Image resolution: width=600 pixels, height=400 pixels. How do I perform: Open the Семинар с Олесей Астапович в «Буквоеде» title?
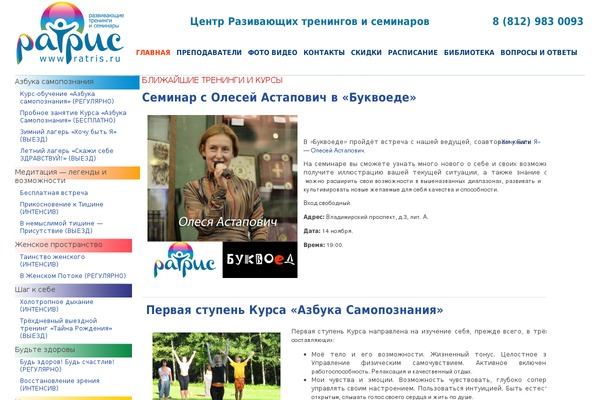[279, 98]
